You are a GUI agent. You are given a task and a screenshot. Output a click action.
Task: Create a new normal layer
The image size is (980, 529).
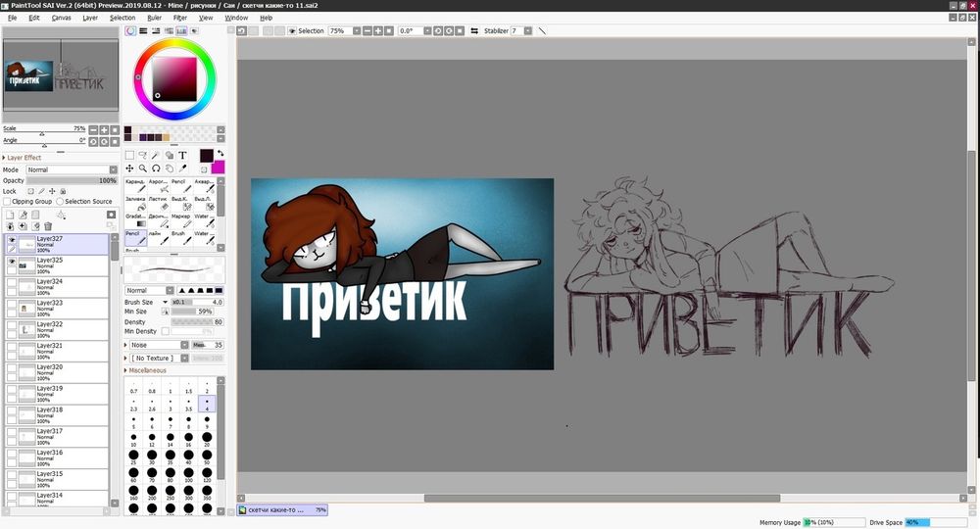[x=10, y=215]
